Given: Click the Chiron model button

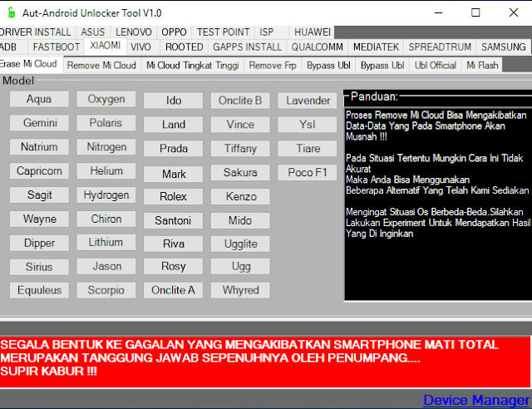Looking at the screenshot, I should pos(106,219).
